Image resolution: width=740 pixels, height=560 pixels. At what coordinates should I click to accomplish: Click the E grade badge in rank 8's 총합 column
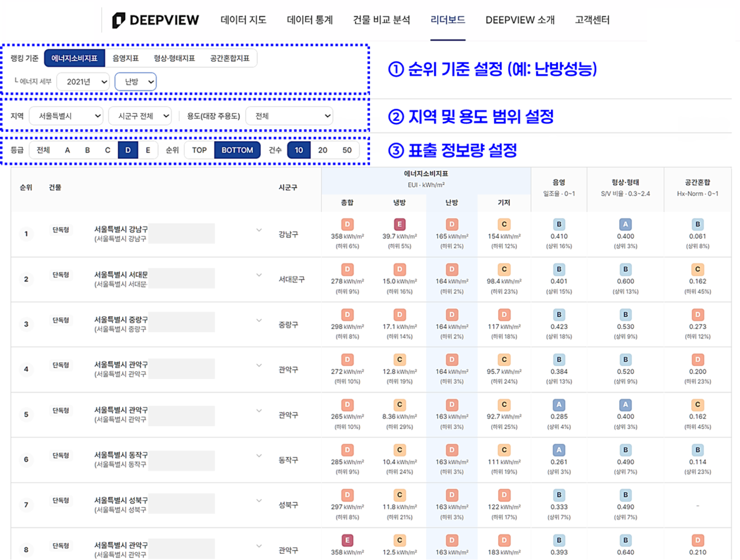347,540
